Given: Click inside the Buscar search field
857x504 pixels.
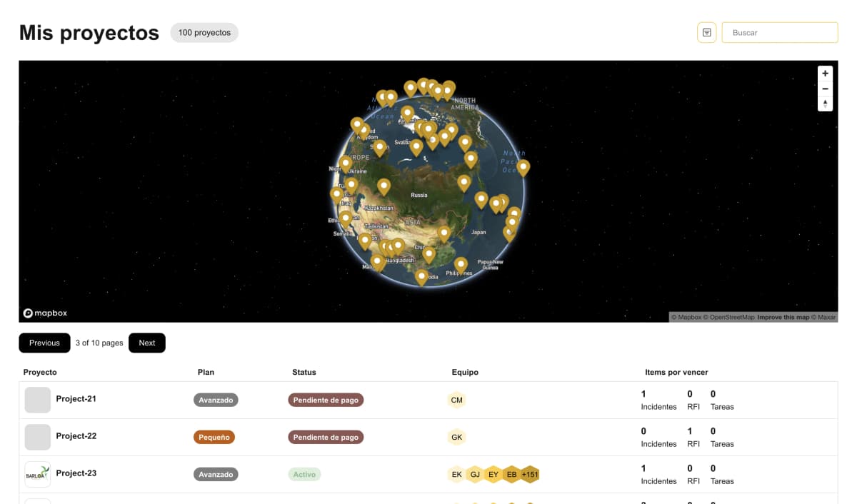Looking at the screenshot, I should click(779, 32).
